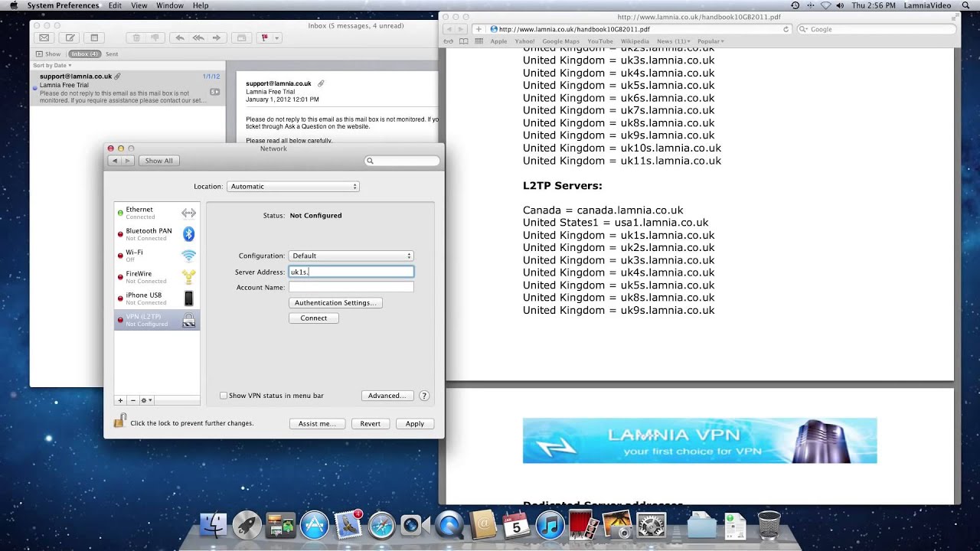Click the junk thumbs-down icon in Mail
The width and height of the screenshot is (980, 551).
[x=155, y=37]
